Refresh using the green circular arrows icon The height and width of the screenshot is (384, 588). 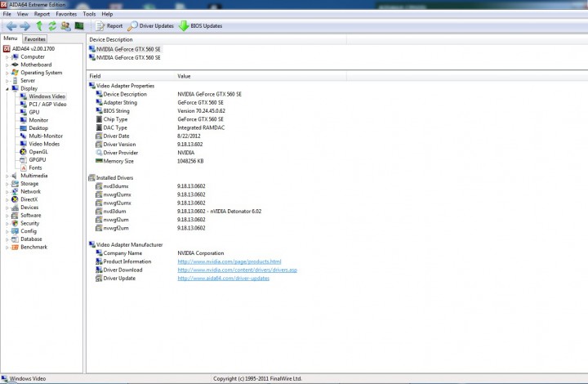click(52, 26)
